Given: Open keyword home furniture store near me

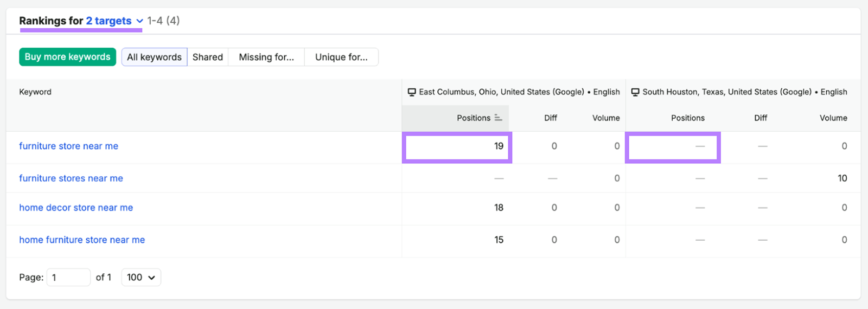Looking at the screenshot, I should (x=82, y=240).
